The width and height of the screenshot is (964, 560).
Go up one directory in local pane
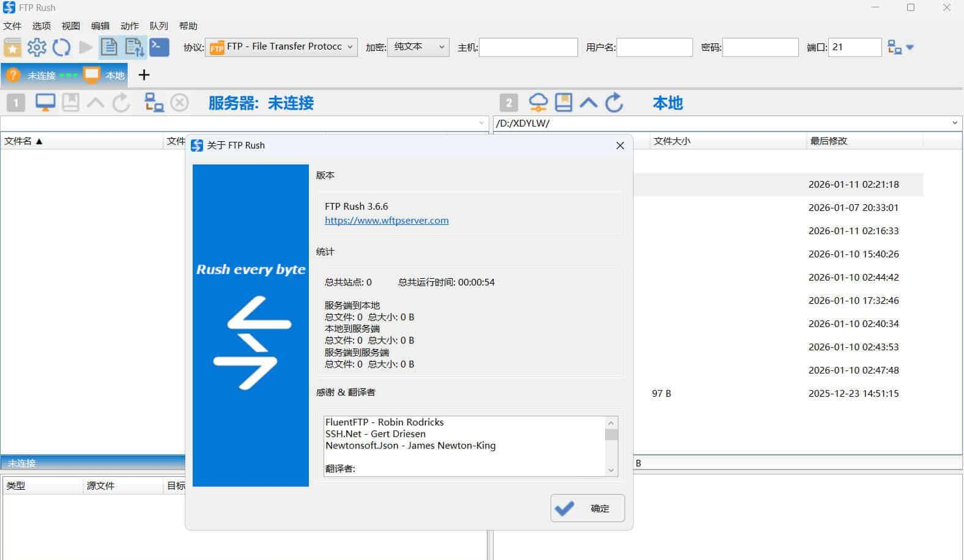(x=588, y=103)
